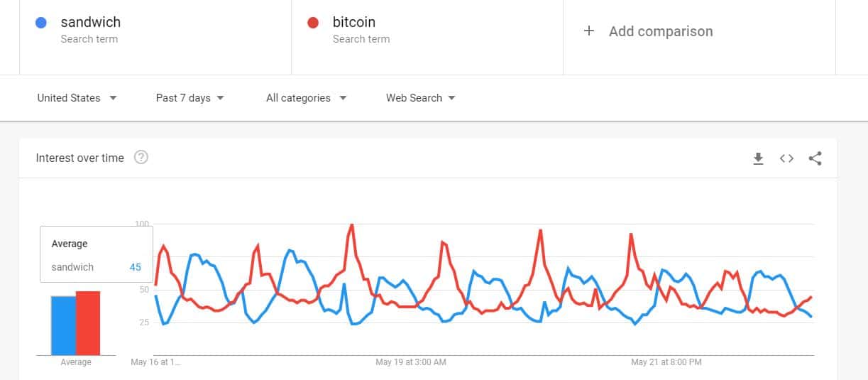Screen dimensions: 868x380
Task: Click the Interest over time heading
Action: 79,158
